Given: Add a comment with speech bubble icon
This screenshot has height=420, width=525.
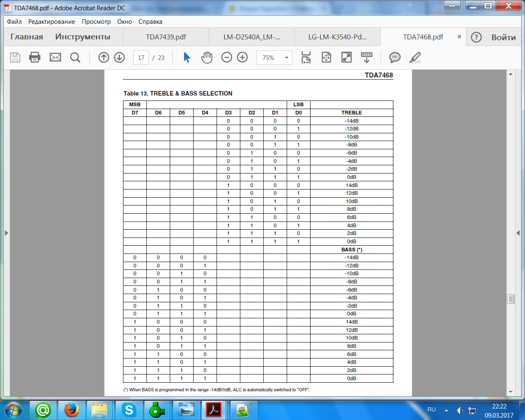Looking at the screenshot, I should (395, 57).
